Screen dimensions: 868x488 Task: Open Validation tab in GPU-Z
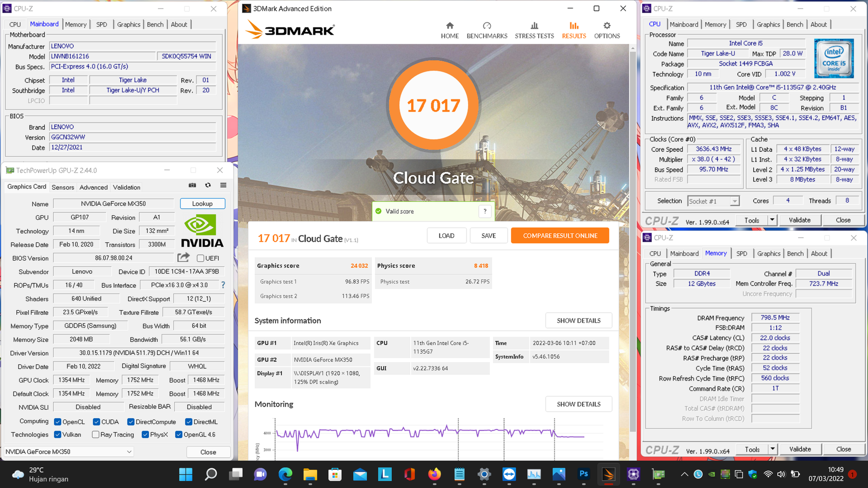(x=127, y=187)
